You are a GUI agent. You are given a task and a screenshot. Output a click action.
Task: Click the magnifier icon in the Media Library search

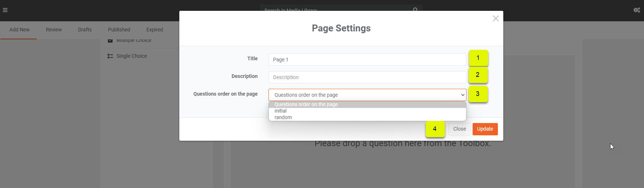click(415, 9)
